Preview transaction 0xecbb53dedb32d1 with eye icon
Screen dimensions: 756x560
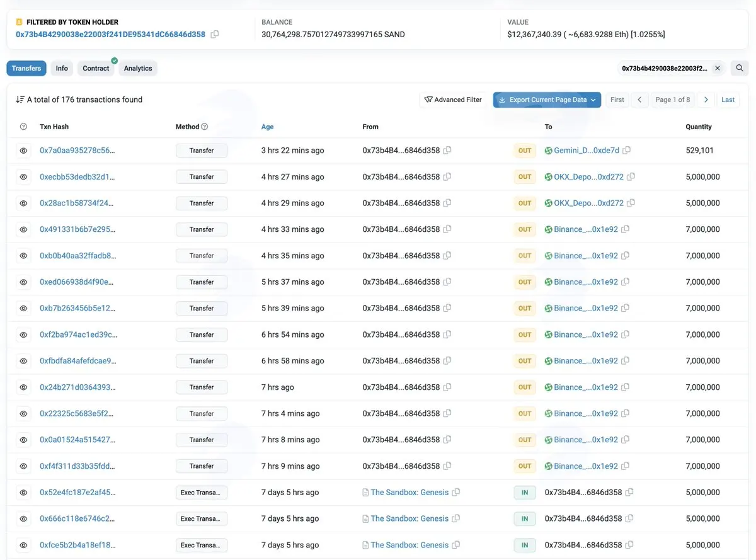[x=23, y=177]
